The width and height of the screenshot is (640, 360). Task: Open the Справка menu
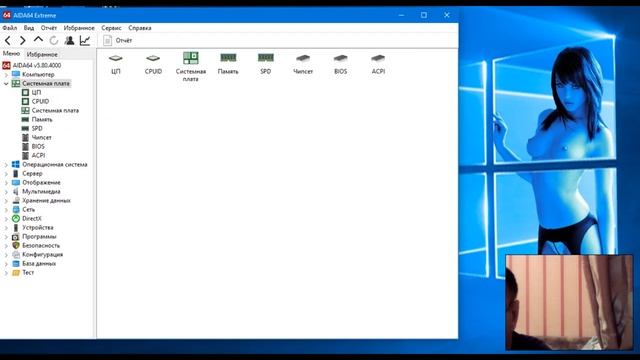pyautogui.click(x=140, y=28)
